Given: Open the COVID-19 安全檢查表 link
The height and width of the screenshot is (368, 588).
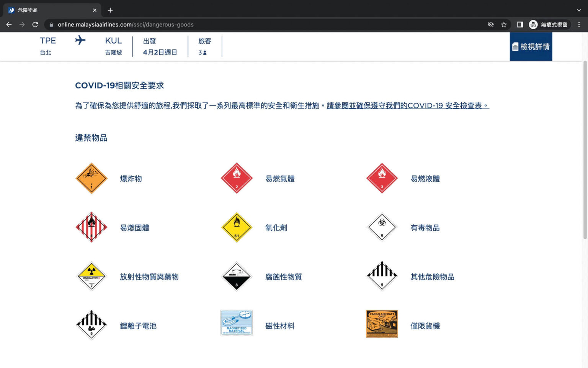Looking at the screenshot, I should 408,105.
